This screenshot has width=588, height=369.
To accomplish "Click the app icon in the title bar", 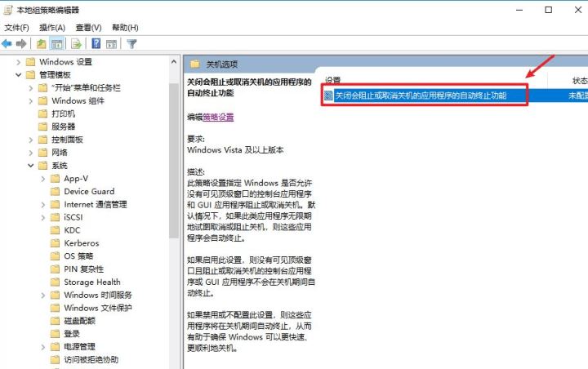I will [8, 10].
